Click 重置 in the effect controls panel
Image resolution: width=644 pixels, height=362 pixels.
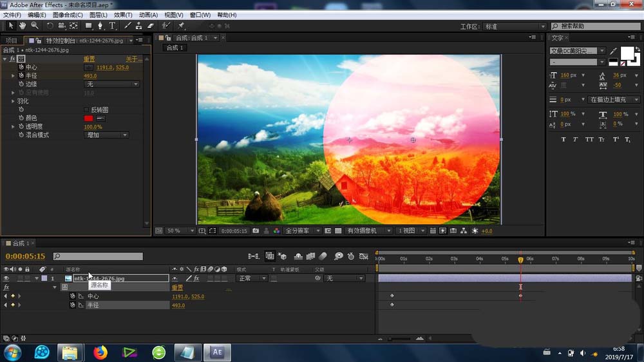coord(89,59)
